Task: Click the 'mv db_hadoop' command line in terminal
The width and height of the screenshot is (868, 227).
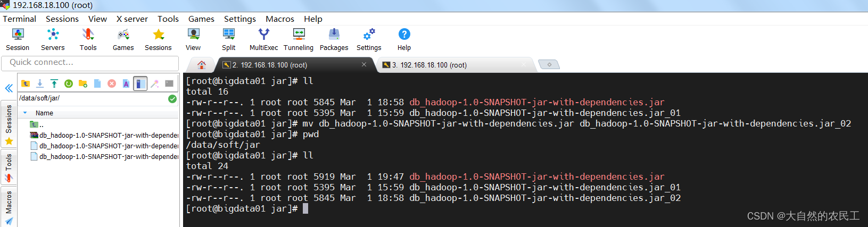Action: pyautogui.click(x=518, y=123)
